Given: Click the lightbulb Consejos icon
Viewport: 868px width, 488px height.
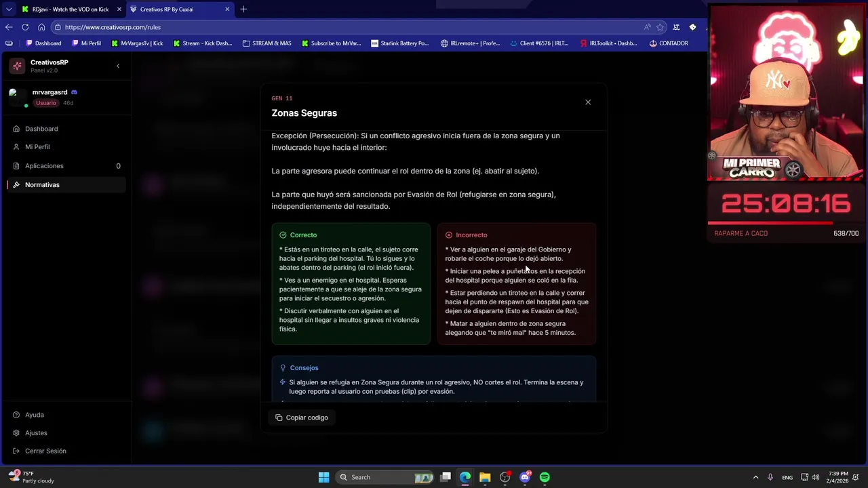Looking at the screenshot, I should click(283, 368).
